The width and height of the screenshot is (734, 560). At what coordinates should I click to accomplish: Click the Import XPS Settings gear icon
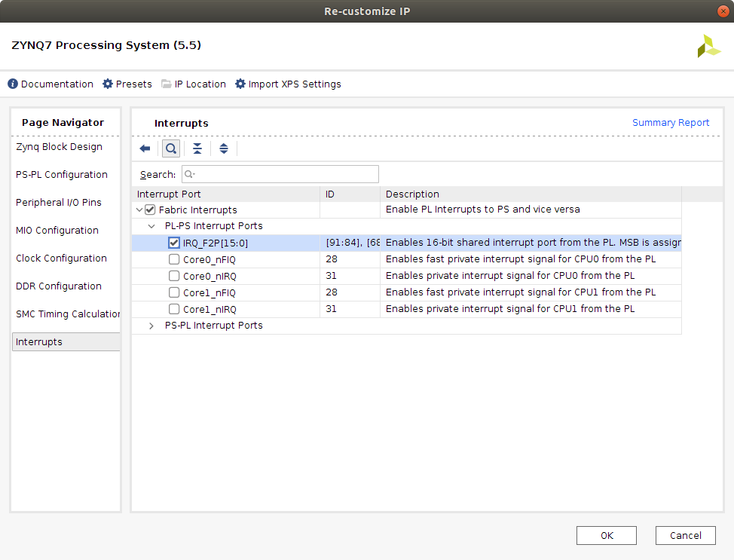[240, 84]
